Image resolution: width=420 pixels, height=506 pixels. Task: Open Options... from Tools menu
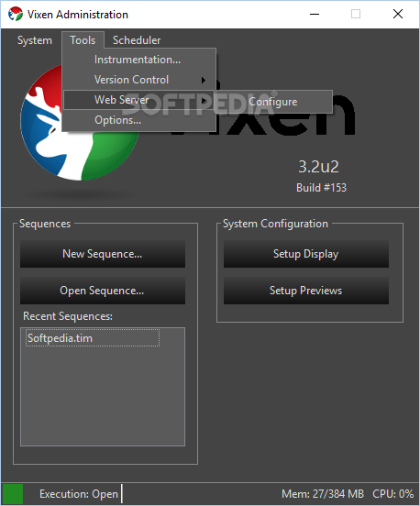[139, 120]
